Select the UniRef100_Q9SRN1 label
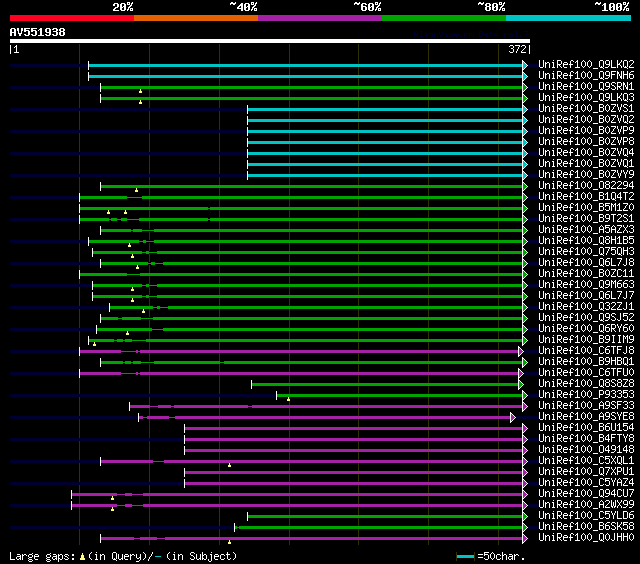640x564 pixels. pos(586,87)
